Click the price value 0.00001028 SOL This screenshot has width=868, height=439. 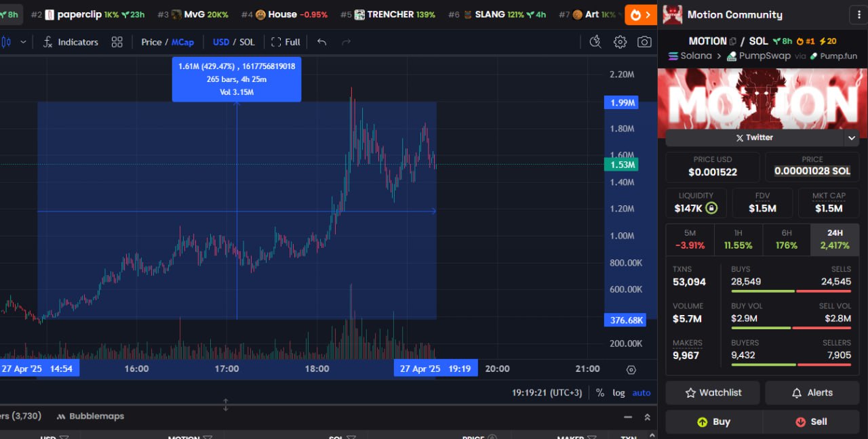click(812, 171)
